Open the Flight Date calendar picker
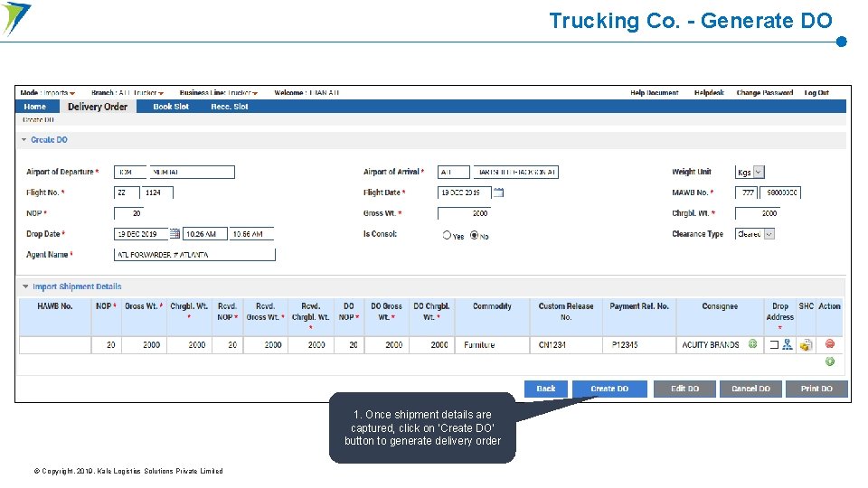 tap(498, 192)
